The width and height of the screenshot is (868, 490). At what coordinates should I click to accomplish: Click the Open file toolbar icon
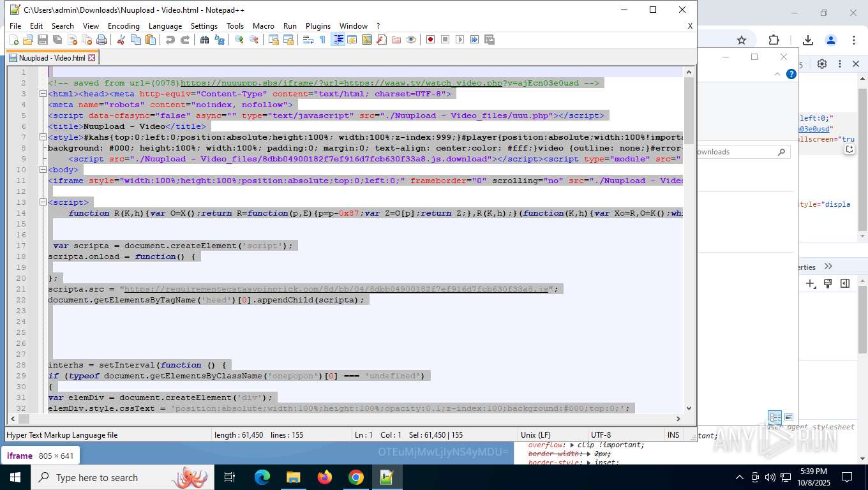tap(28, 40)
